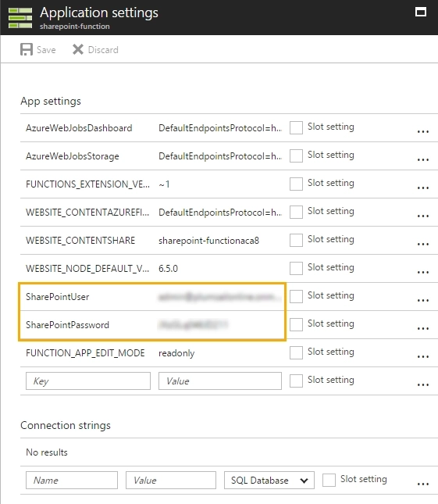Select the WEBSITE_NODE_DEFAULT_VERSION value 6.5.0
This screenshot has width=438, height=504.
[169, 268]
